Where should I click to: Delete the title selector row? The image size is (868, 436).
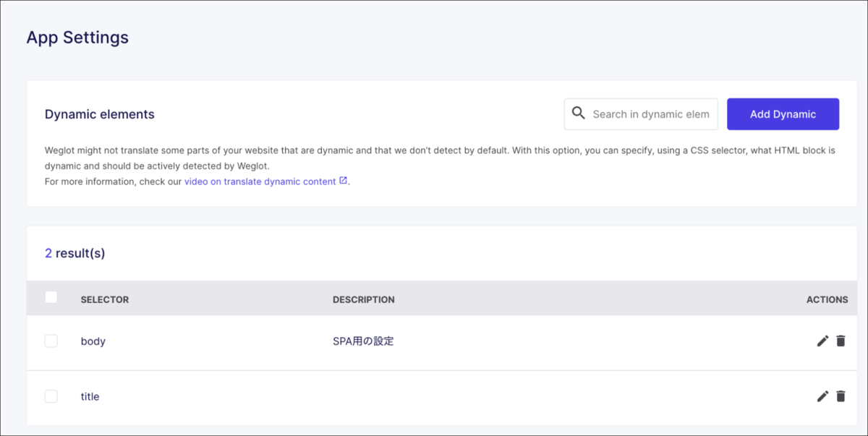(841, 396)
